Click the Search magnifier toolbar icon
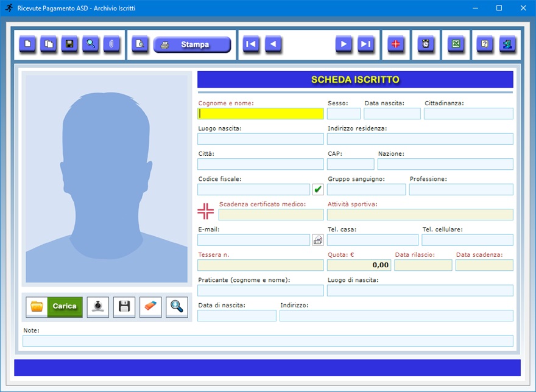This screenshot has width=536, height=392. 91,44
